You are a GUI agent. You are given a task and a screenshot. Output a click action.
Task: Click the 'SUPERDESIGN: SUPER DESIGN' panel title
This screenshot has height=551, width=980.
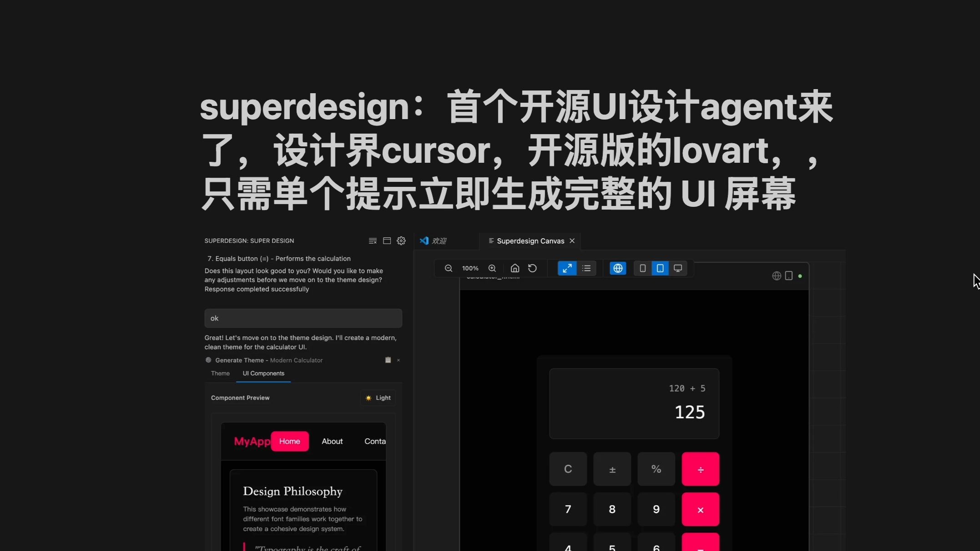tap(249, 241)
